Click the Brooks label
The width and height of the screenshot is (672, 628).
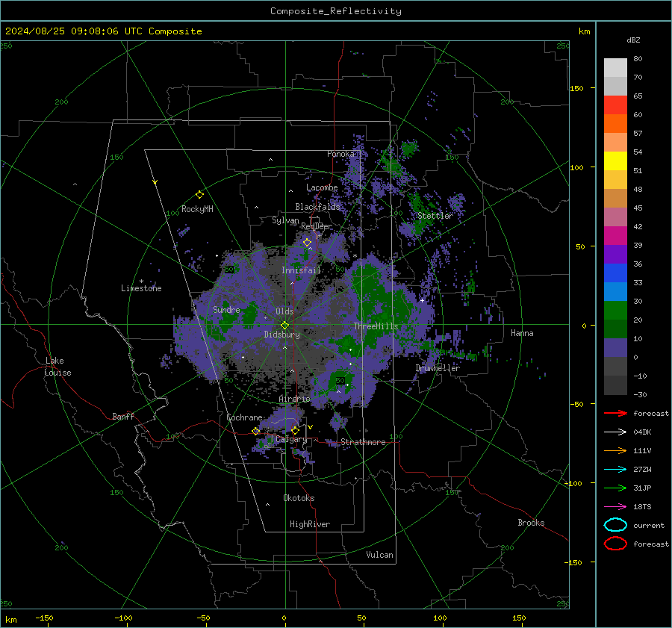coord(531,523)
